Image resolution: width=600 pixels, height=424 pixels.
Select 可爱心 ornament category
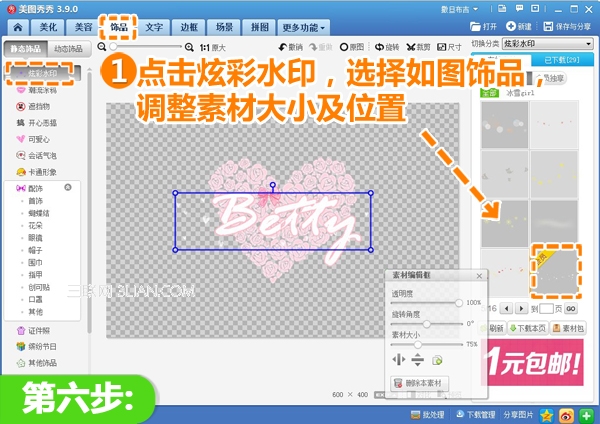pyautogui.click(x=33, y=139)
